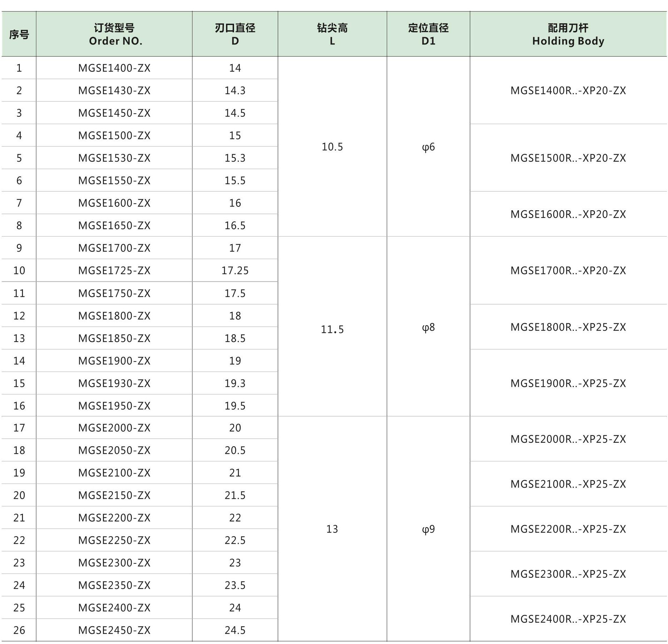Select holding body MGSE2300R..-XP25-ZX
Viewport: 668px width, 644px height.
point(568,574)
